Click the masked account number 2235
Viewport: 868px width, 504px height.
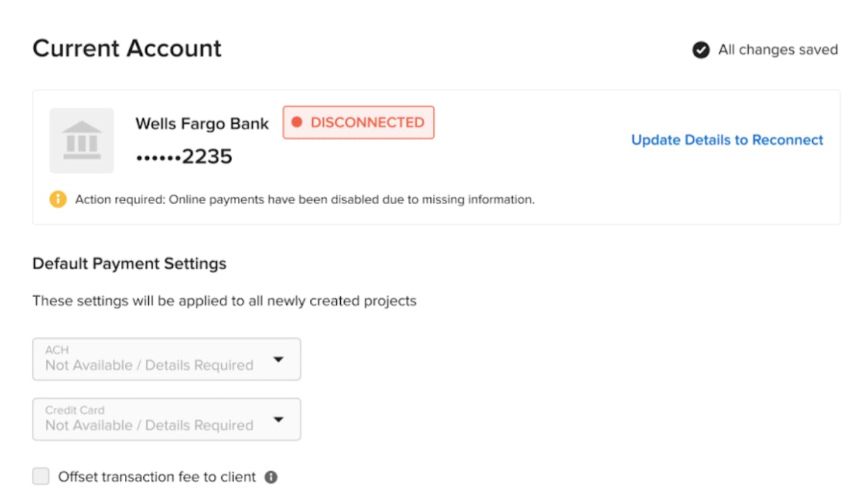(x=184, y=156)
